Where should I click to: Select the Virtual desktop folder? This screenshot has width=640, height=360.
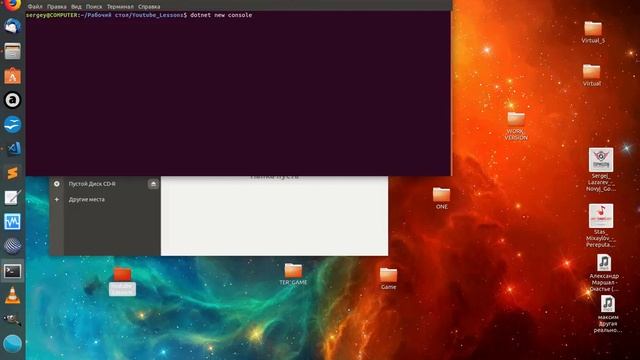point(591,75)
